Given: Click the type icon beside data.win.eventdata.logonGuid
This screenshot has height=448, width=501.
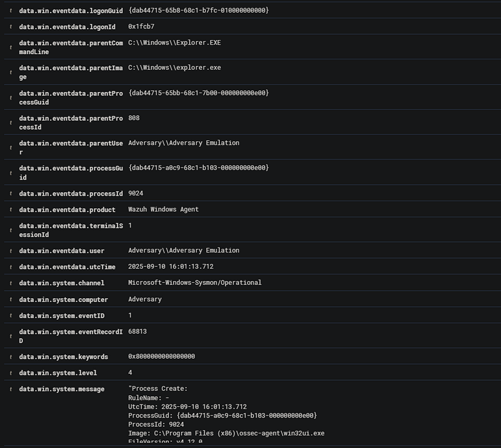Looking at the screenshot, I should 11,10.
